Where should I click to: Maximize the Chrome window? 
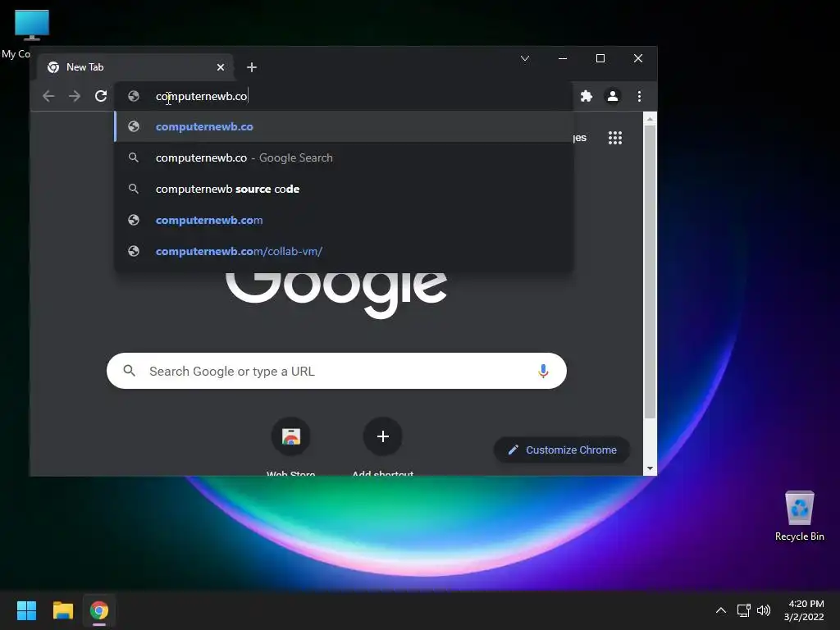[x=600, y=58]
